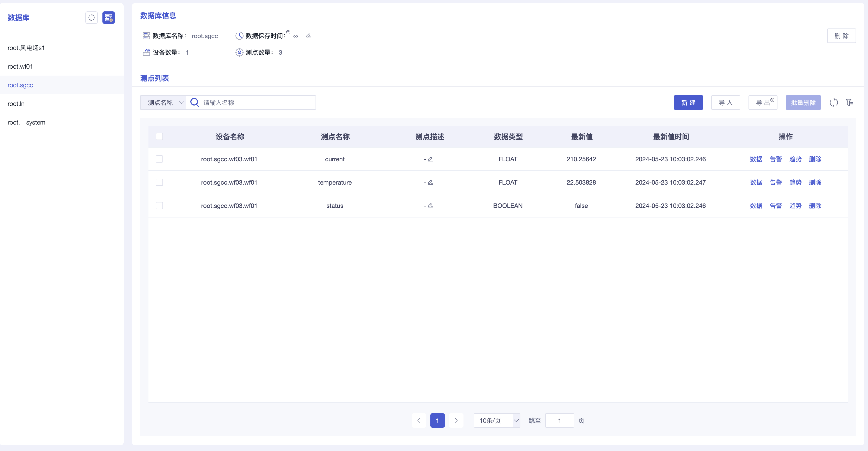Check the select-all header checkbox
The image size is (868, 451).
[159, 137]
